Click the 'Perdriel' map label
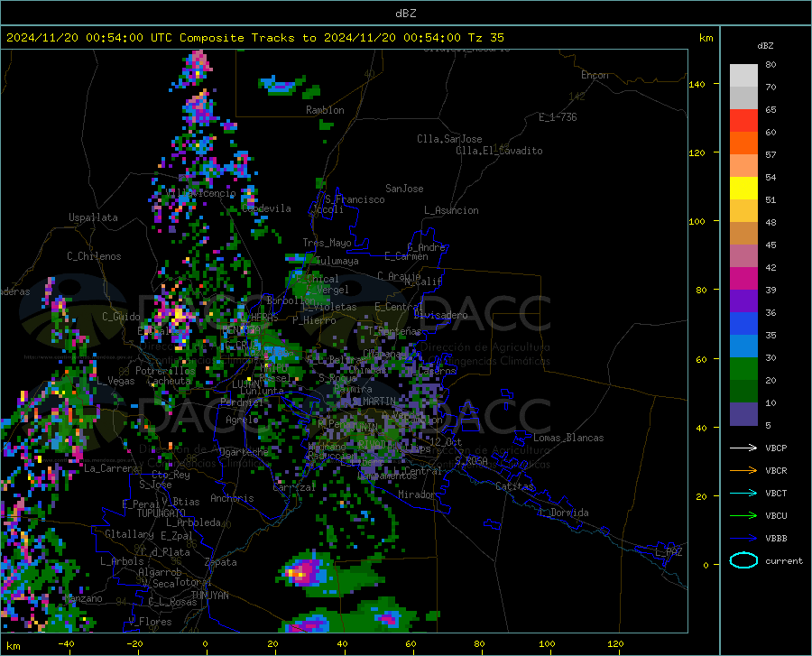This screenshot has height=656, width=812. tap(242, 402)
